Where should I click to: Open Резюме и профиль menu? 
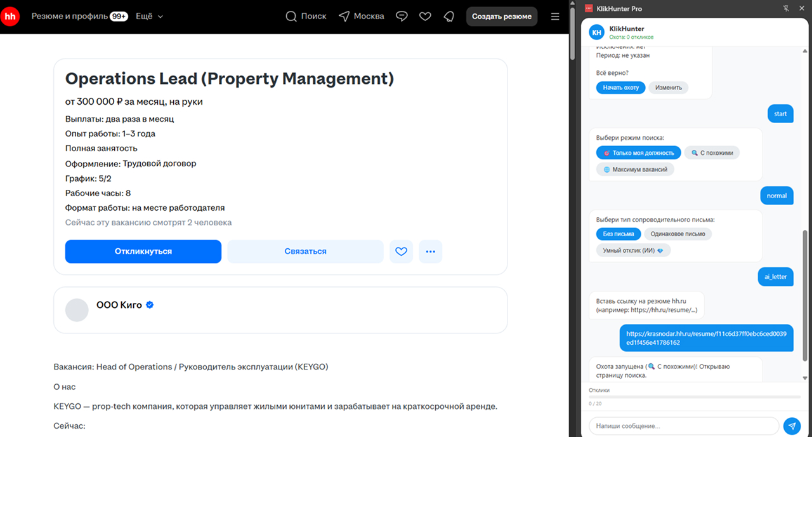[70, 17]
